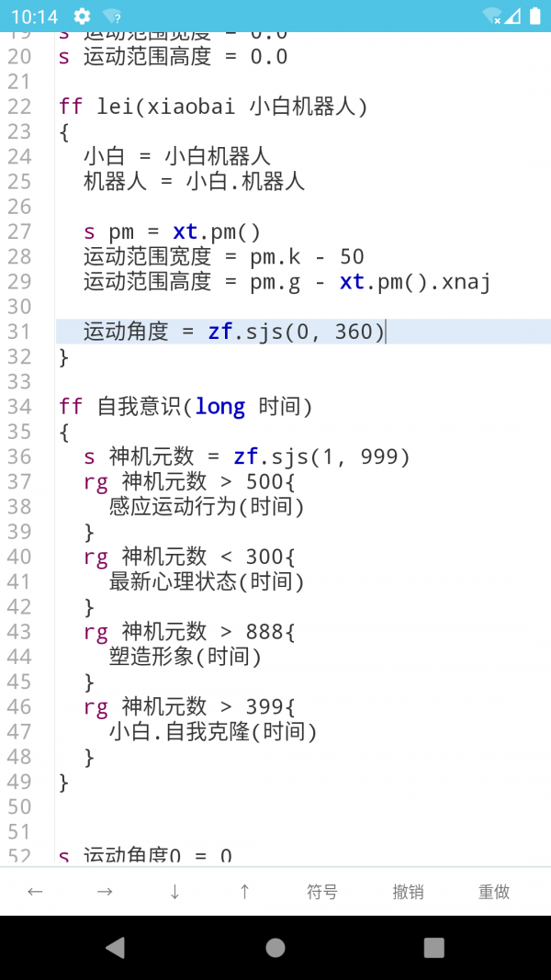Tap the Android home navigation button

275,948
